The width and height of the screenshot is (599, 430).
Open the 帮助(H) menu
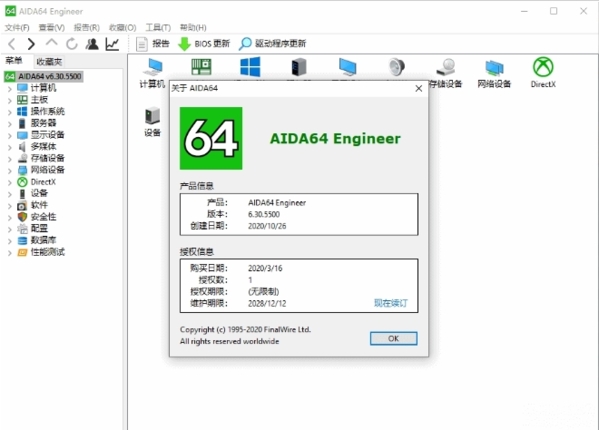pos(193,27)
